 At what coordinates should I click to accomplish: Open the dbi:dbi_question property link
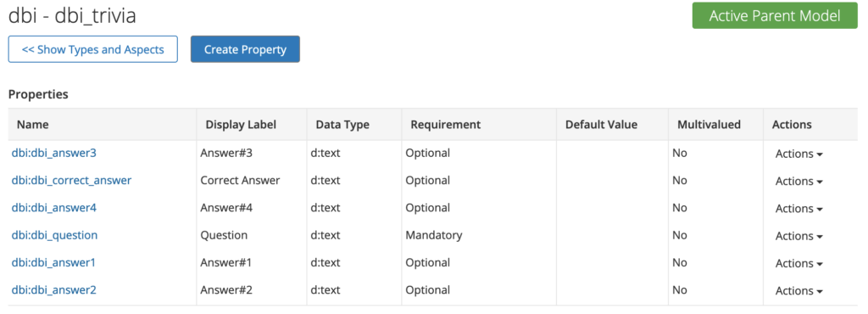point(54,235)
